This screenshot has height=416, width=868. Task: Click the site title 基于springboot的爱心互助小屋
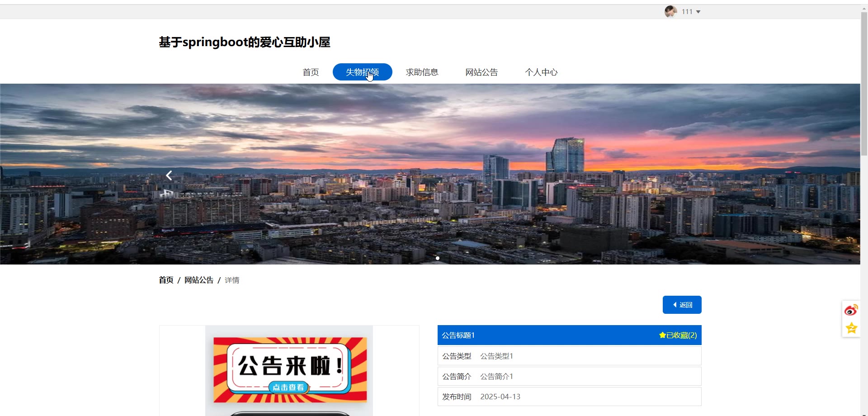(x=245, y=42)
